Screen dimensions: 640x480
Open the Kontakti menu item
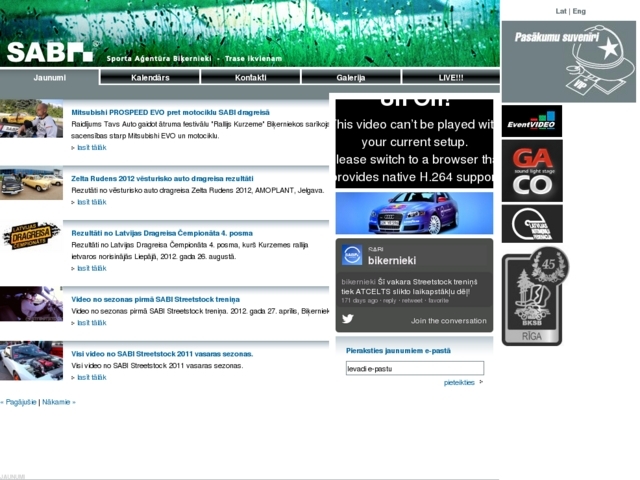250,78
